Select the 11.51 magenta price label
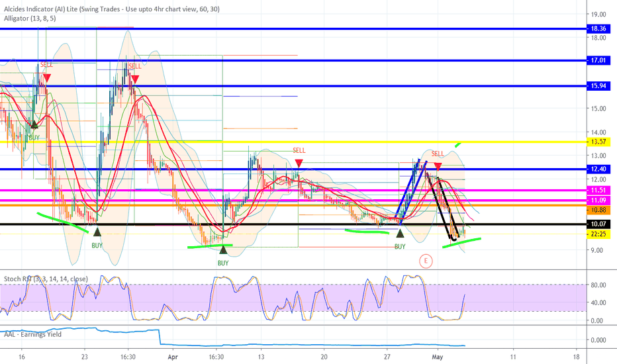 [x=598, y=191]
